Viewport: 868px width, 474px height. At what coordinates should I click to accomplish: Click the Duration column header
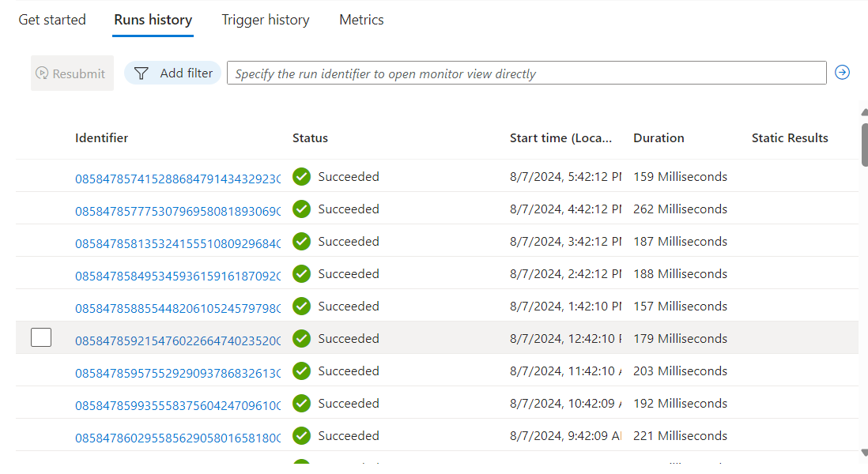coord(659,137)
